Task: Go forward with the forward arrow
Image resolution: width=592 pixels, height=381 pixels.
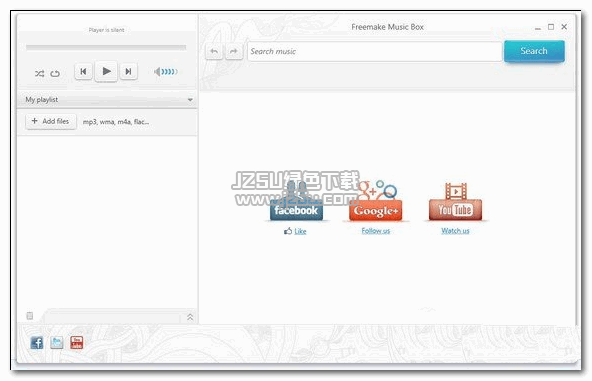Action: [x=234, y=51]
